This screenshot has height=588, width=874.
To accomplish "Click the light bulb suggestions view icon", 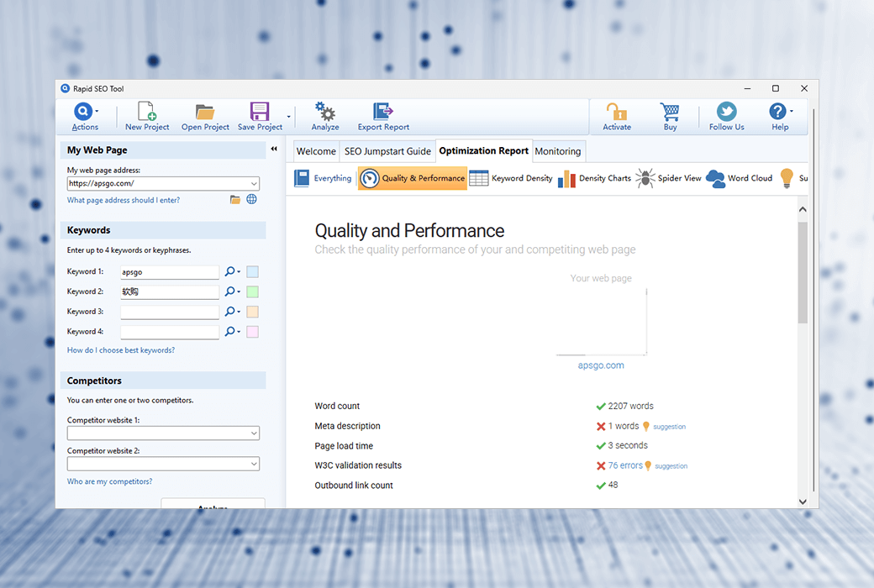I will pyautogui.click(x=787, y=178).
